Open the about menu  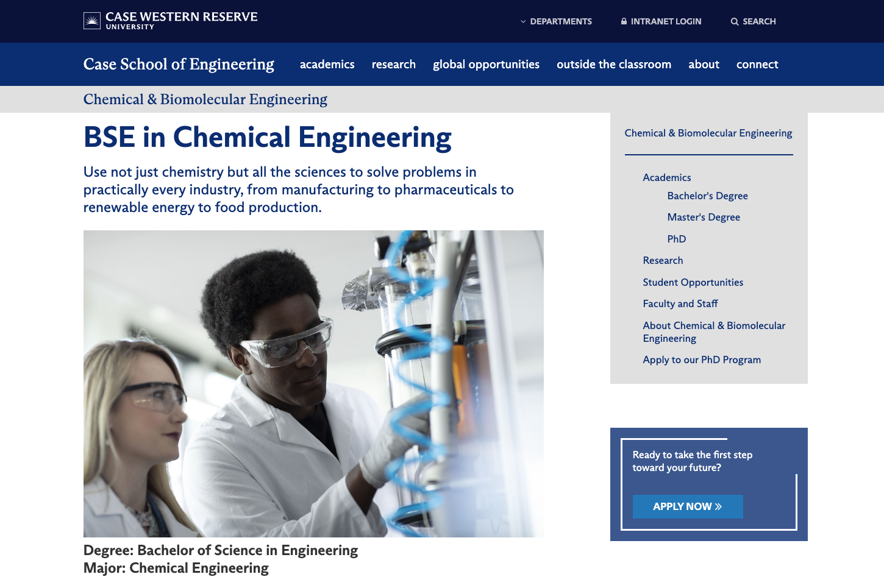[704, 64]
